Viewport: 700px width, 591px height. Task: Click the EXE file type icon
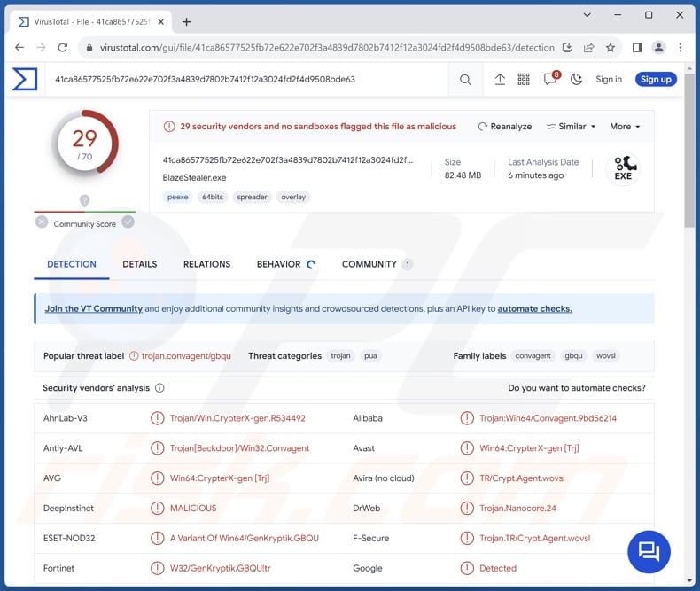pos(623,168)
